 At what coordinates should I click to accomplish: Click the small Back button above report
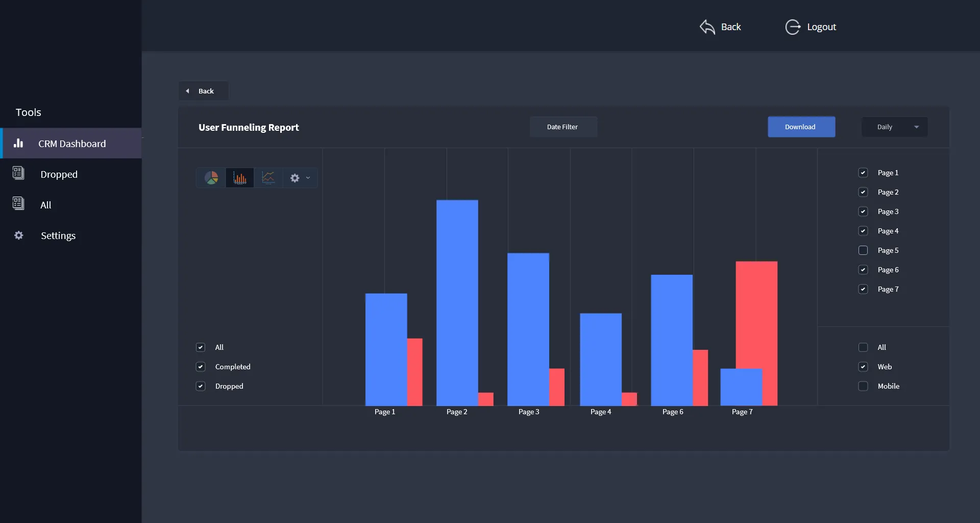point(203,91)
